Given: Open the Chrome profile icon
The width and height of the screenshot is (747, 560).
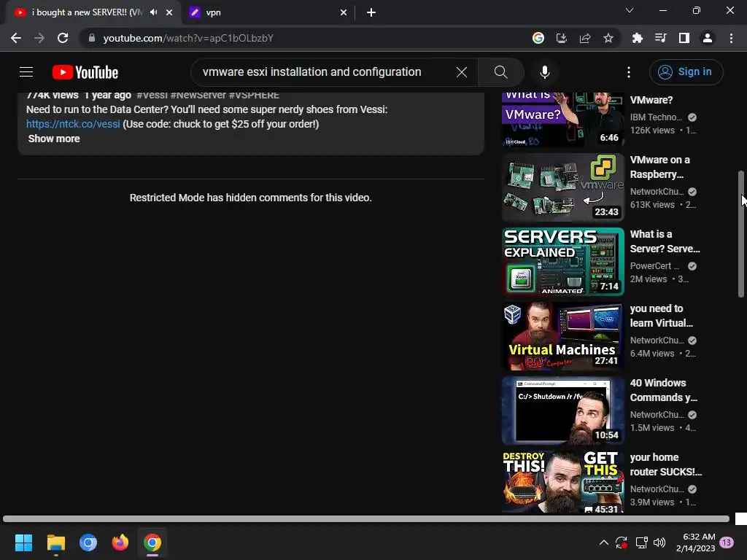Looking at the screenshot, I should (707, 38).
